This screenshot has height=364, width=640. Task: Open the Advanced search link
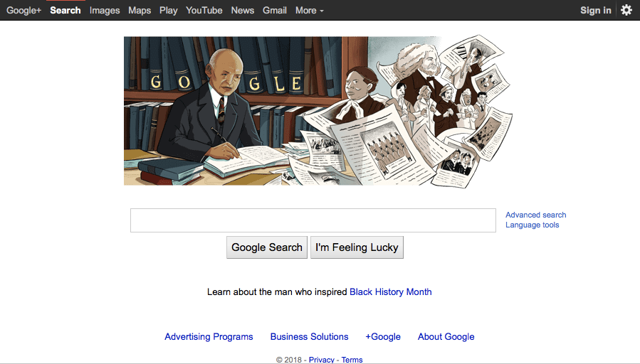click(x=535, y=215)
